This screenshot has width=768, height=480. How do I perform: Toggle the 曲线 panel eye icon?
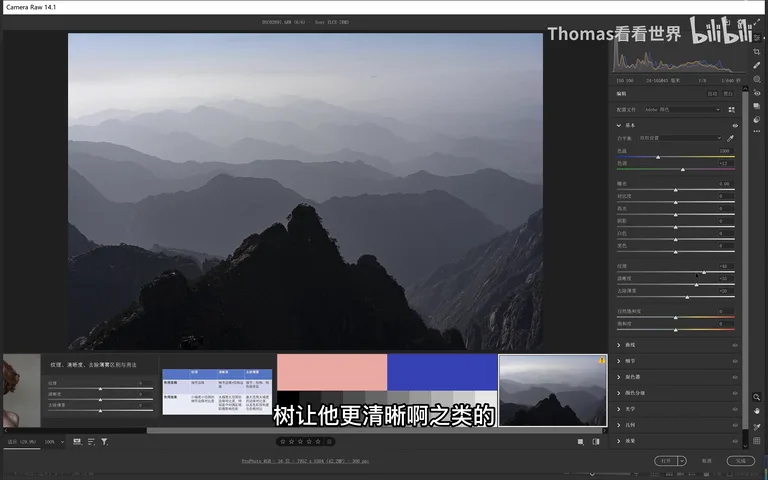[735, 345]
